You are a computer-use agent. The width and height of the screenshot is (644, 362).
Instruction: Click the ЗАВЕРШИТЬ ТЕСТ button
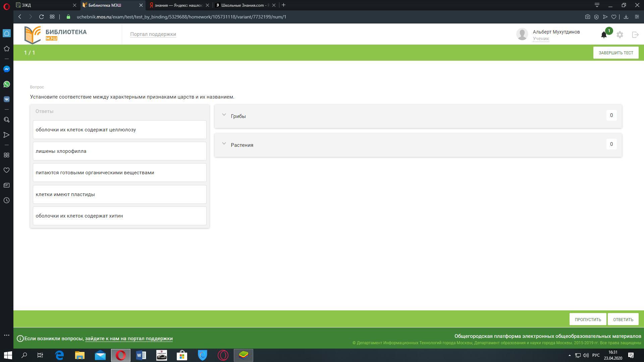tap(615, 53)
